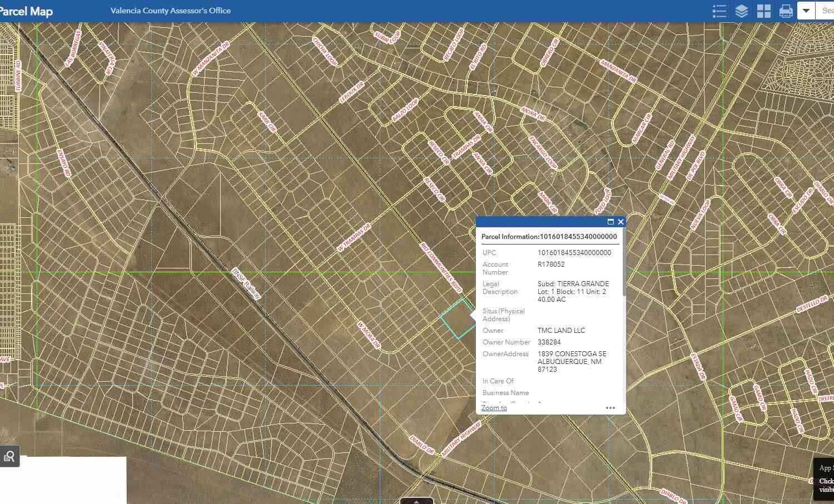
Task: Open the Basemap Gallery grid icon
Action: [764, 11]
